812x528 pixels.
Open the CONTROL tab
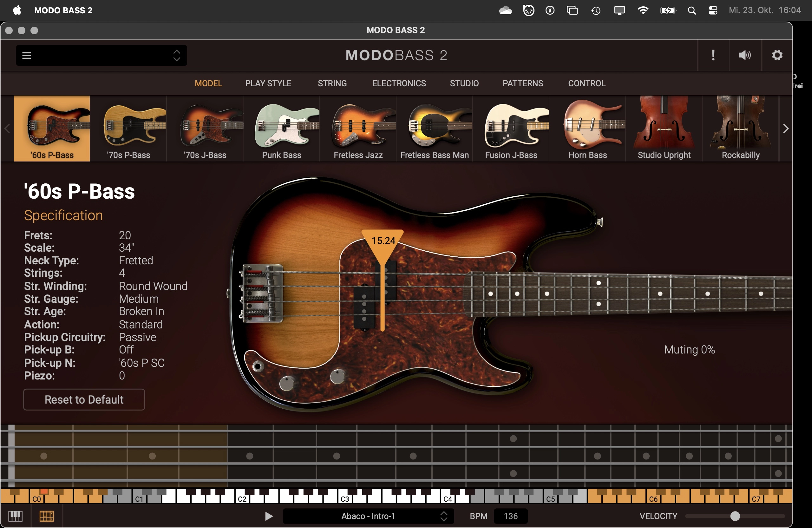[586, 83]
